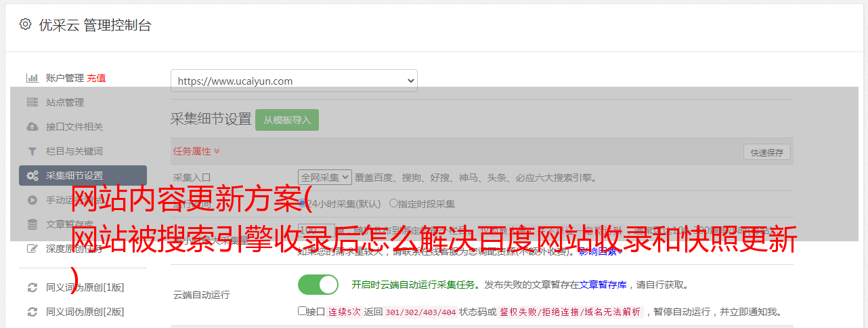The image size is (868, 328).
Task: Open the site URL dropdown https://www.ucaiyun.com
Action: (294, 81)
